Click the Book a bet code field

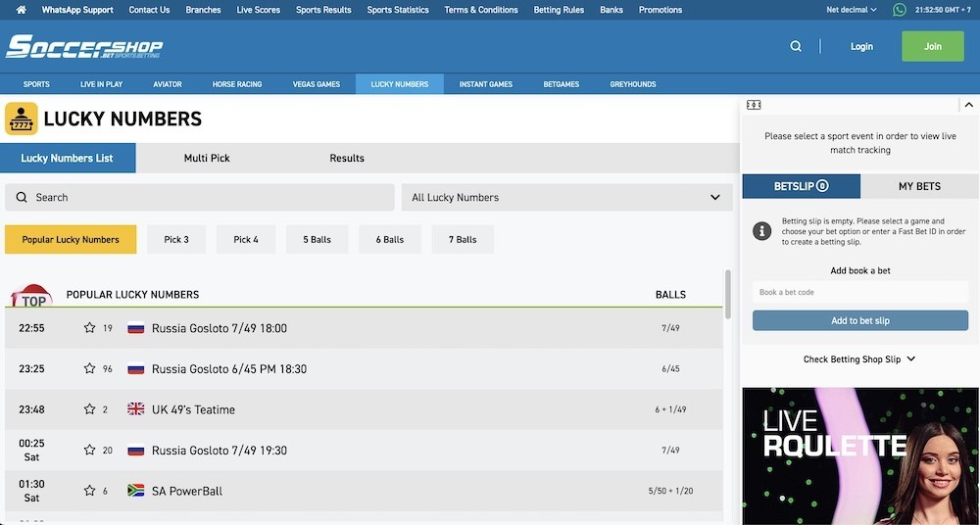859,292
